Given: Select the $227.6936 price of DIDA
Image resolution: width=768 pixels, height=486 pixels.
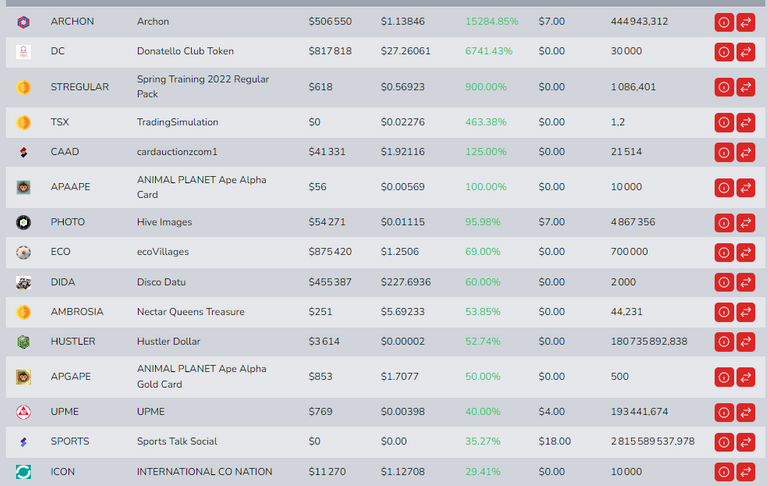Looking at the screenshot, I should [x=406, y=282].
